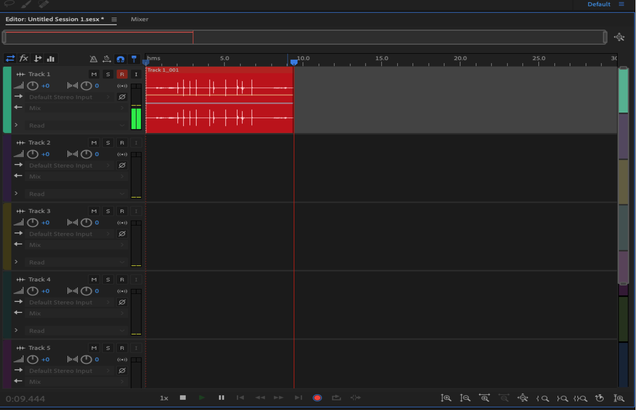Click the 0:09.444 timecode display

click(x=25, y=399)
